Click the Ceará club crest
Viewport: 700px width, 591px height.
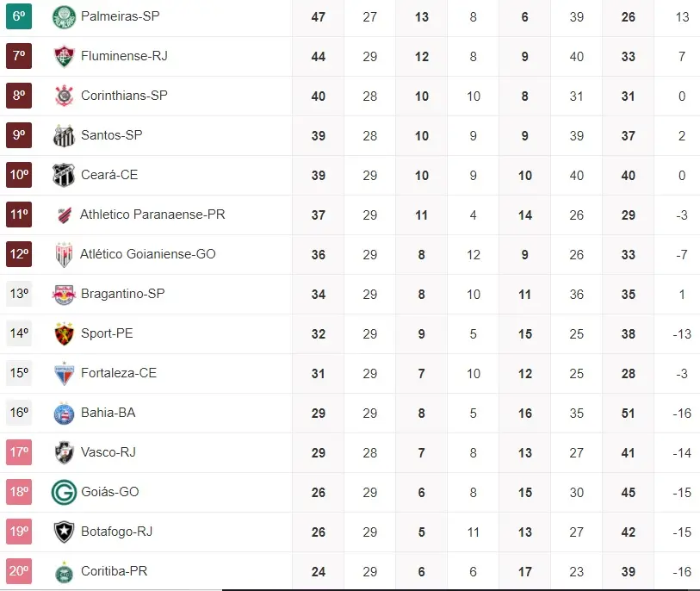(64, 175)
